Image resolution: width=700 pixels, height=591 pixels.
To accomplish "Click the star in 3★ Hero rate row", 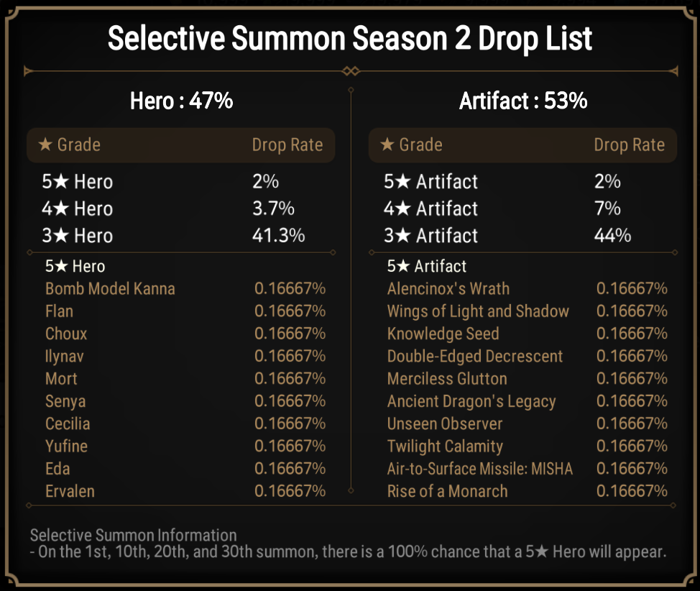I will click(x=61, y=235).
